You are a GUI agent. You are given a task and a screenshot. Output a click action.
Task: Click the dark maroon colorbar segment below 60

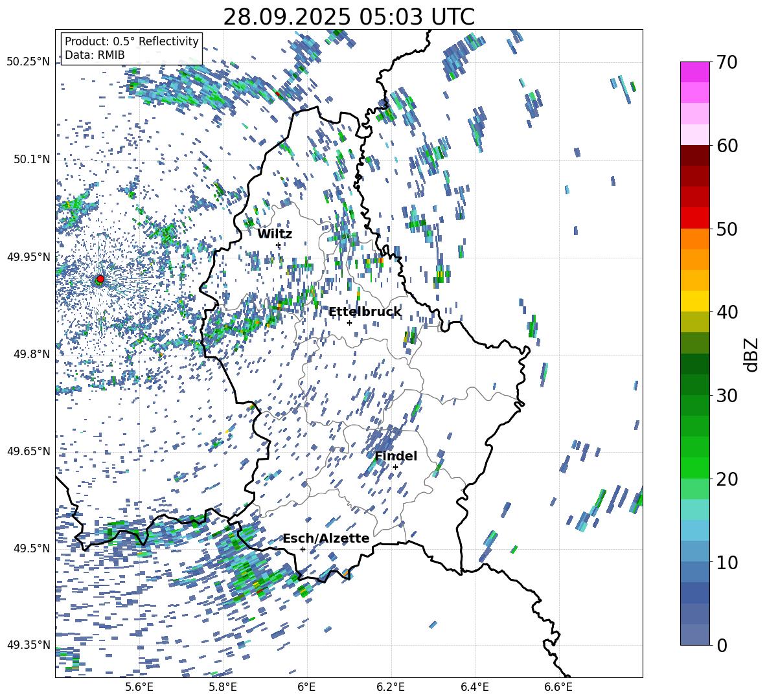tap(694, 155)
